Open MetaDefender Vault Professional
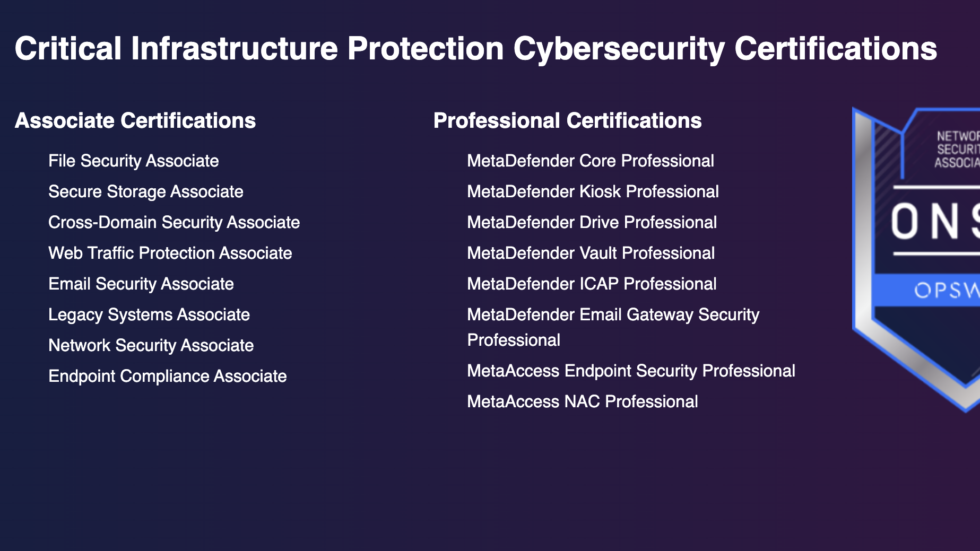Viewport: 980px width, 551px height. tap(591, 253)
